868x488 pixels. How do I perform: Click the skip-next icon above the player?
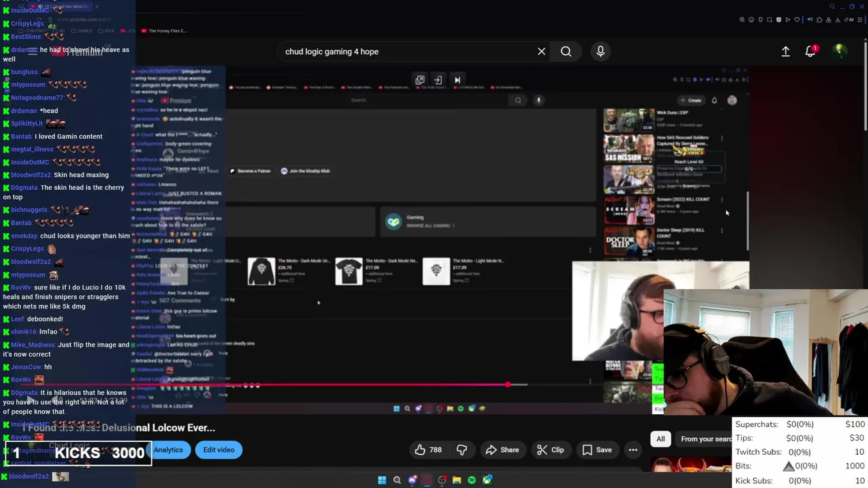[457, 80]
